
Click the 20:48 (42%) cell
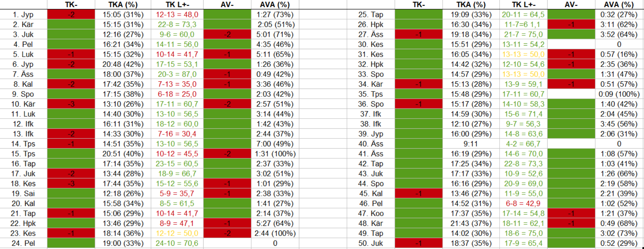coord(123,64)
